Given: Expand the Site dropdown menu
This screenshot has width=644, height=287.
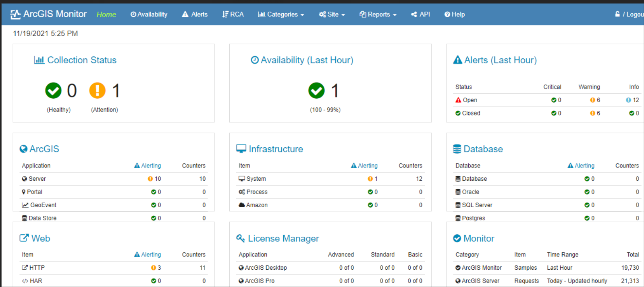Looking at the screenshot, I should (x=332, y=14).
